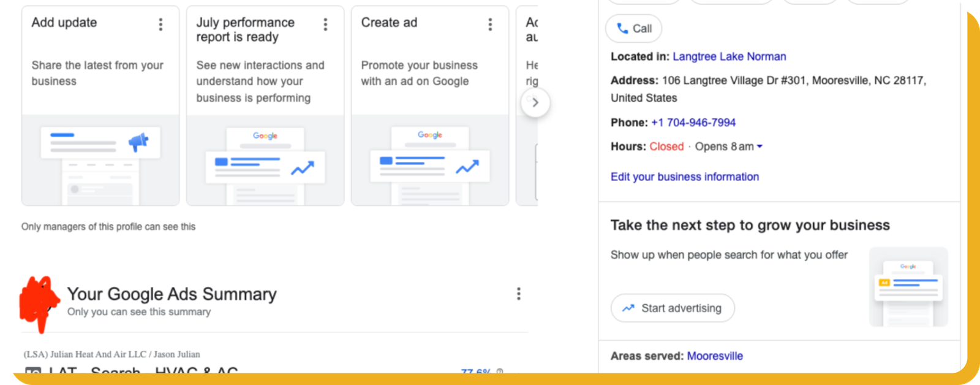Click the ad preview illustration beside Start advertising
This screenshot has width=980, height=385.
[x=908, y=286]
